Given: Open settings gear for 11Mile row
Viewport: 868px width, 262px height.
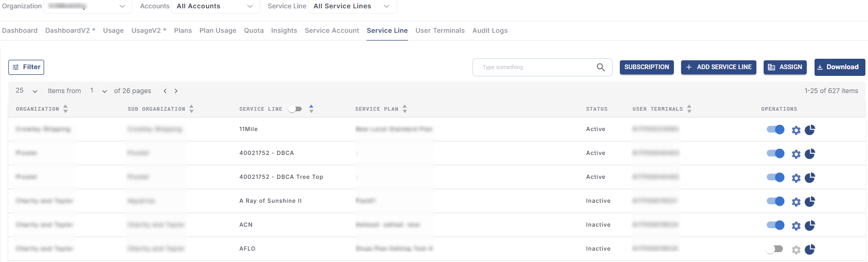Looking at the screenshot, I should coord(796,130).
